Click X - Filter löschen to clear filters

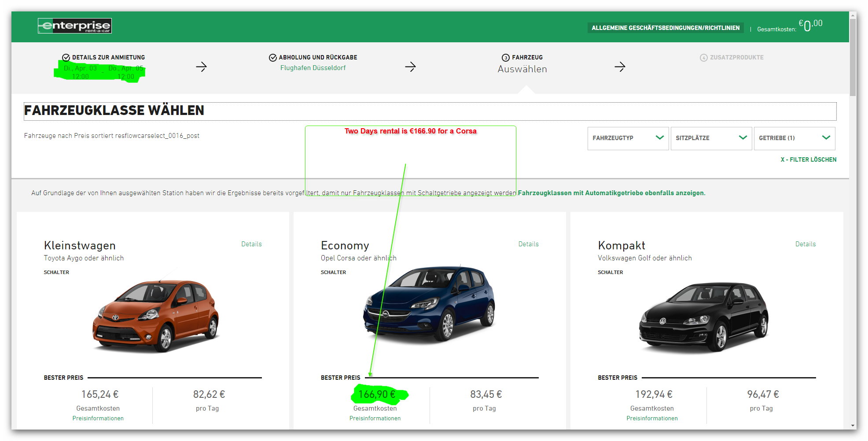(809, 160)
